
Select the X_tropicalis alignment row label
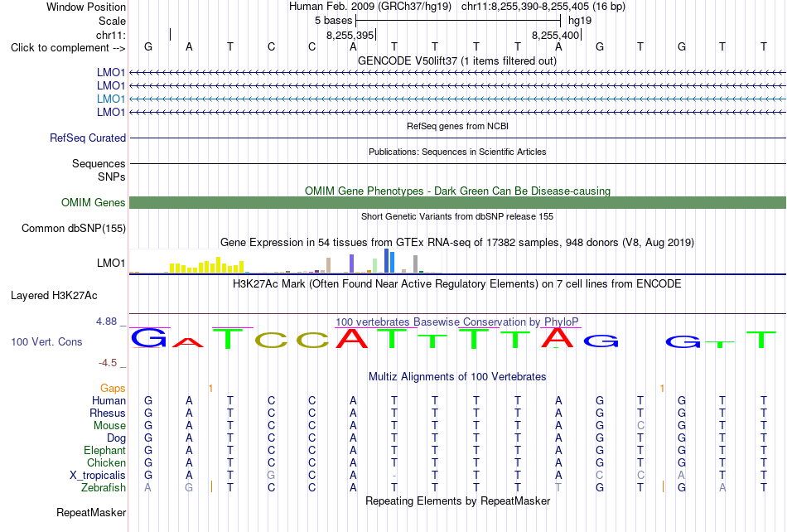[98, 476]
